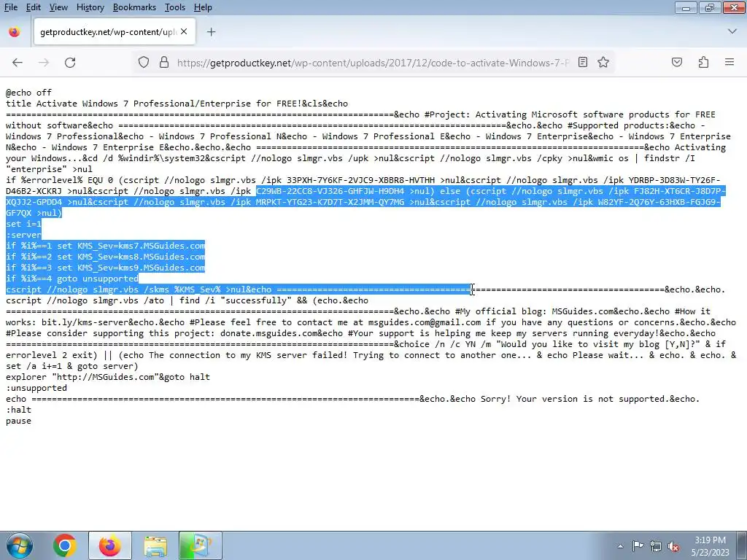This screenshot has height=560, width=747.
Task: Launch Chrome from the taskbar
Action: click(64, 545)
